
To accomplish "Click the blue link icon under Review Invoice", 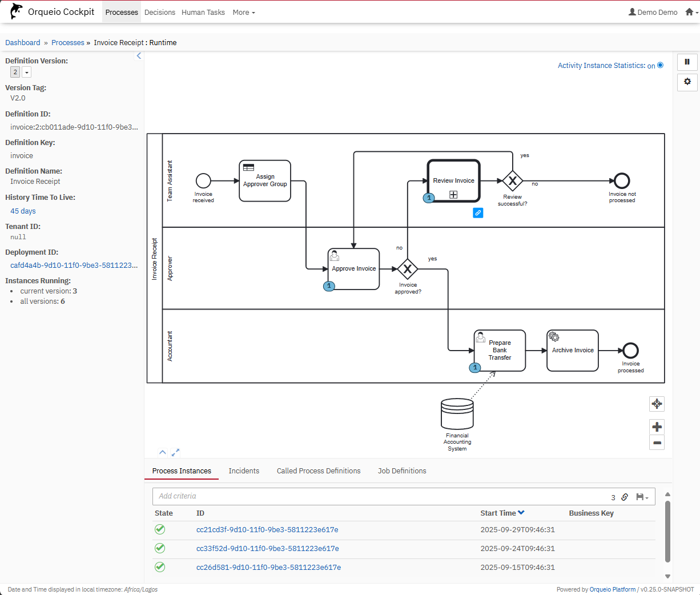I will 478,213.
